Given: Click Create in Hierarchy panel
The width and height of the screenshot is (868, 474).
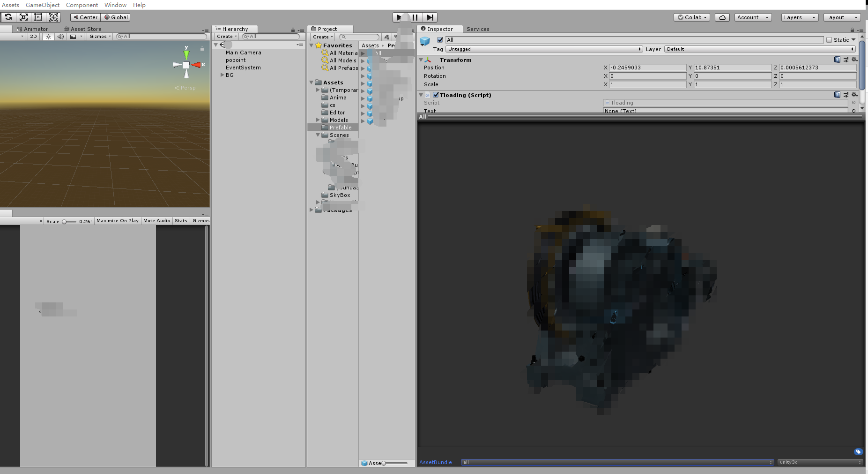Looking at the screenshot, I should 227,37.
